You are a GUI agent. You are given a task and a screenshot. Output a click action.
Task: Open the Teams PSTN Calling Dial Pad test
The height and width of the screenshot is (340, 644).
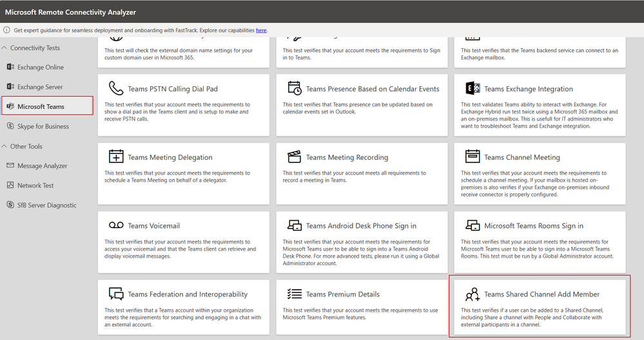[184, 105]
